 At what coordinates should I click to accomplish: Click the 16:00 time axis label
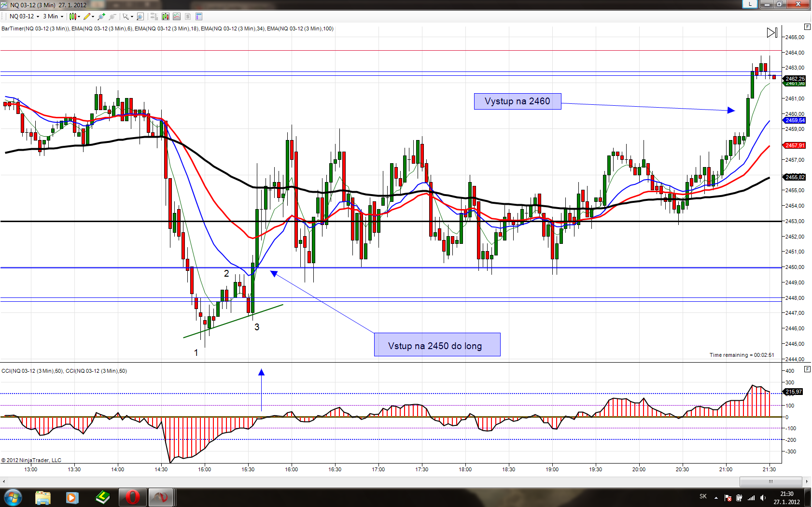(x=291, y=469)
